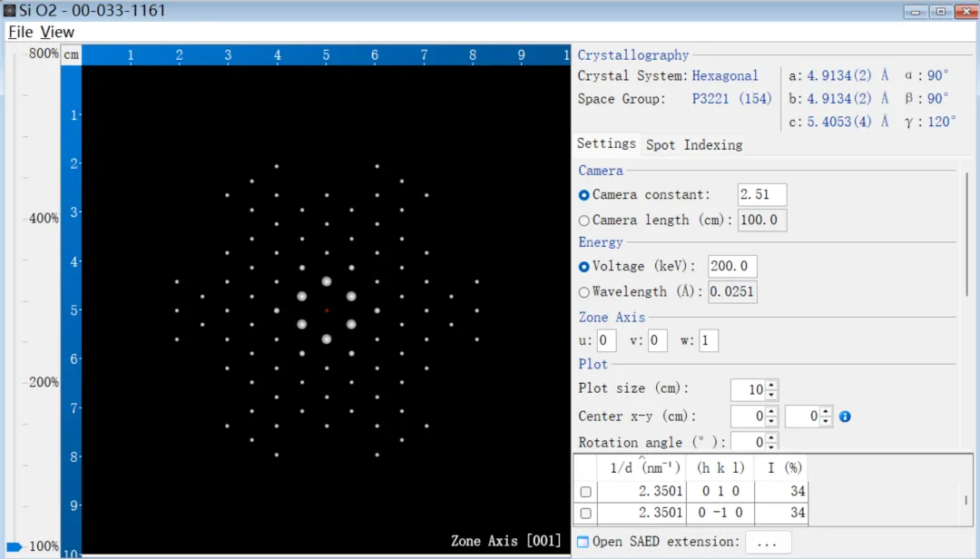Click the Plot size value field
Viewport: 980px width, 559px height.
(x=748, y=390)
